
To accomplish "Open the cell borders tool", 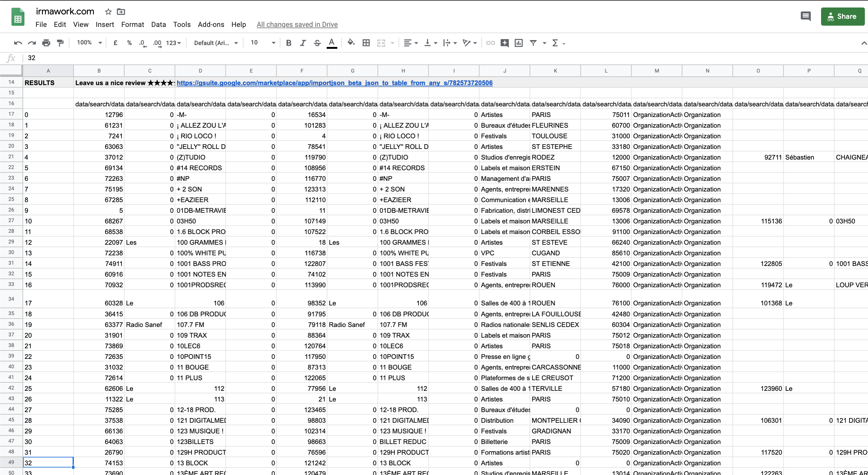I will pos(366,43).
